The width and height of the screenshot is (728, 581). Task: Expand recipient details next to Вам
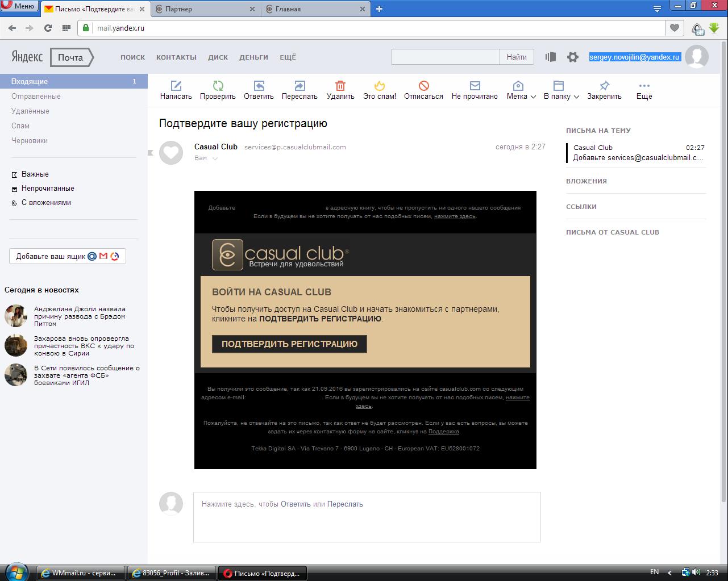[215, 158]
